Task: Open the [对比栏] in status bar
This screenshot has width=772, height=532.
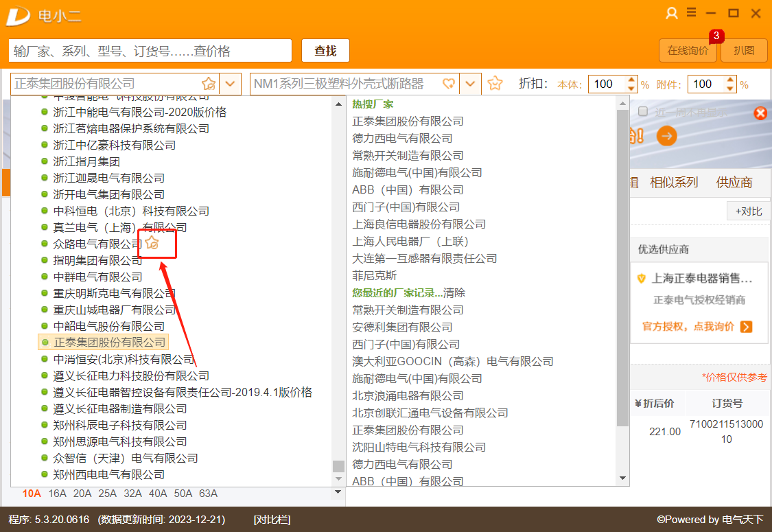Action: pyautogui.click(x=272, y=520)
